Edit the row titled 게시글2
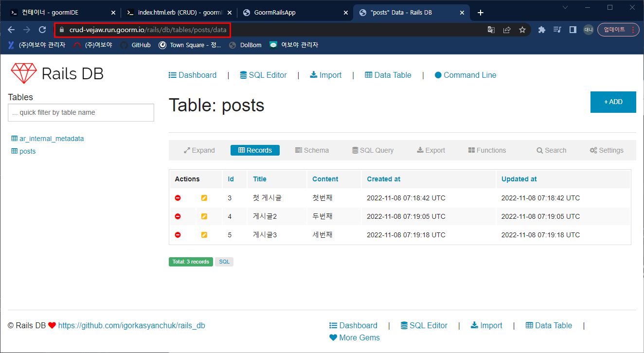 [x=204, y=216]
